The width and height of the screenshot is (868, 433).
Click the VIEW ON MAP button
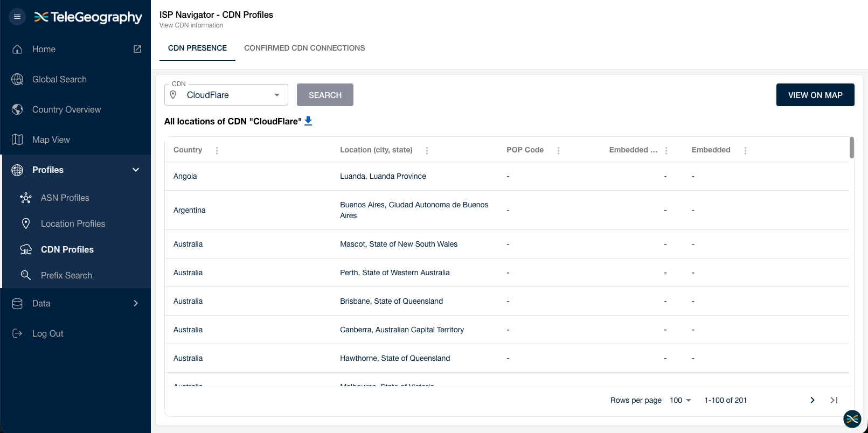tap(815, 95)
